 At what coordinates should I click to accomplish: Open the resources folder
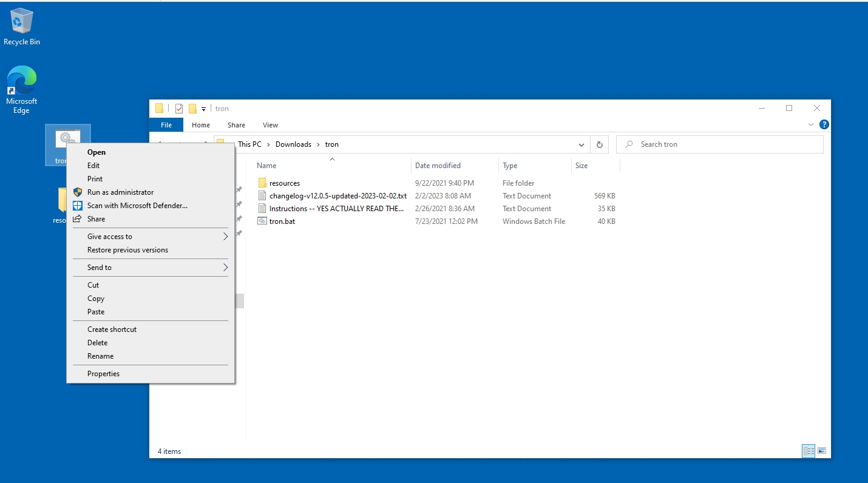(283, 183)
